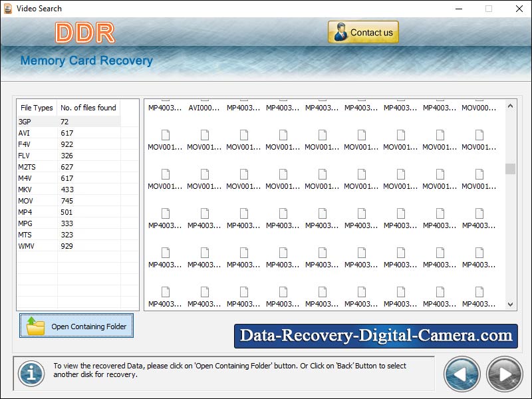The width and height of the screenshot is (532, 399).
Task: Click the count 72 for 3GP
Action: (65, 122)
